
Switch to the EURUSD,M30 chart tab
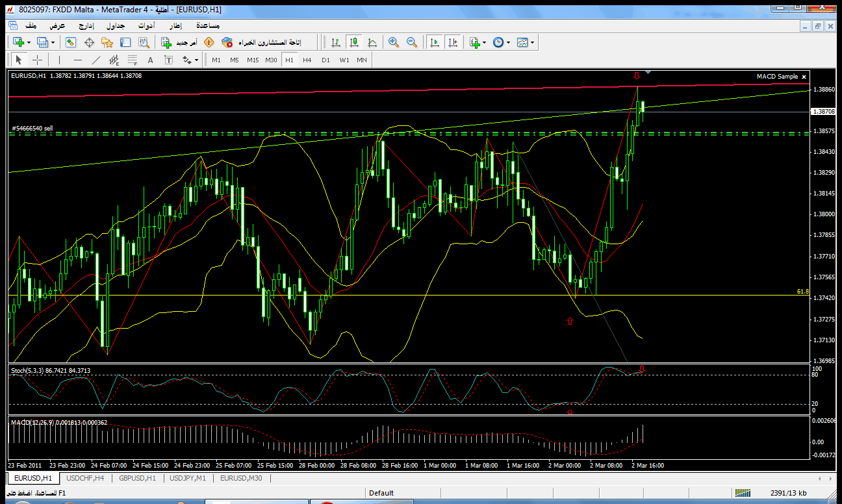click(x=241, y=478)
